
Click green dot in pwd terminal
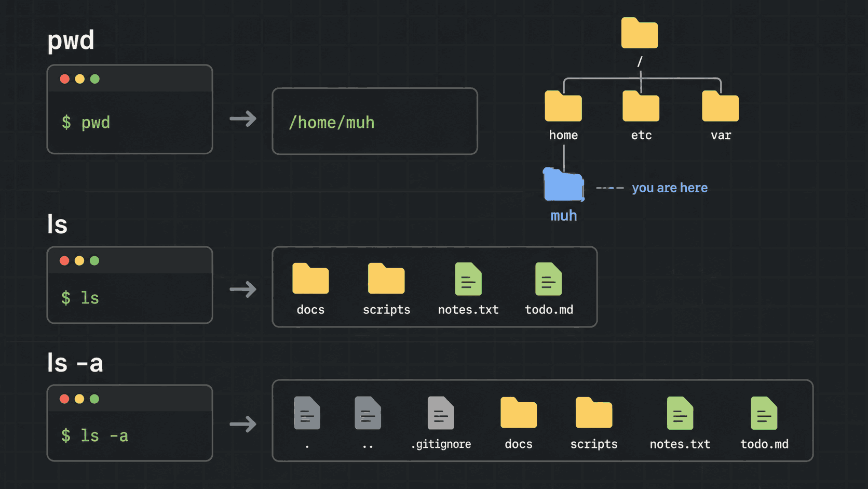tap(95, 79)
